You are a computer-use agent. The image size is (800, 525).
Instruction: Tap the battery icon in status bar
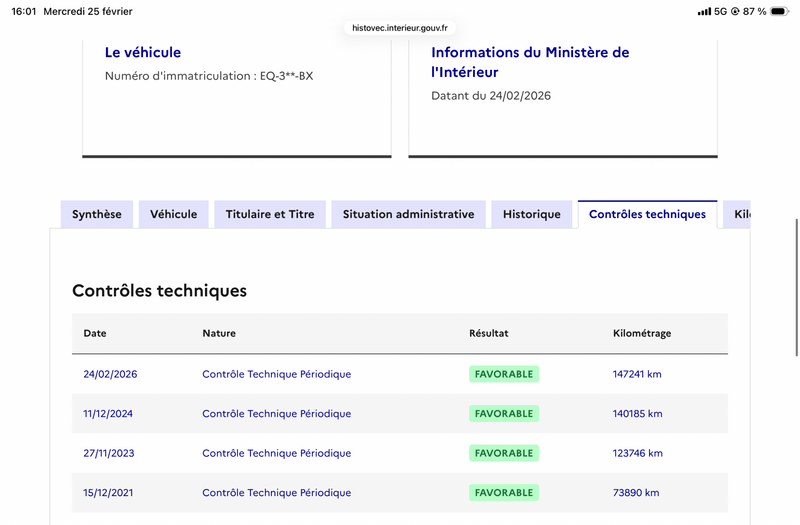click(779, 12)
